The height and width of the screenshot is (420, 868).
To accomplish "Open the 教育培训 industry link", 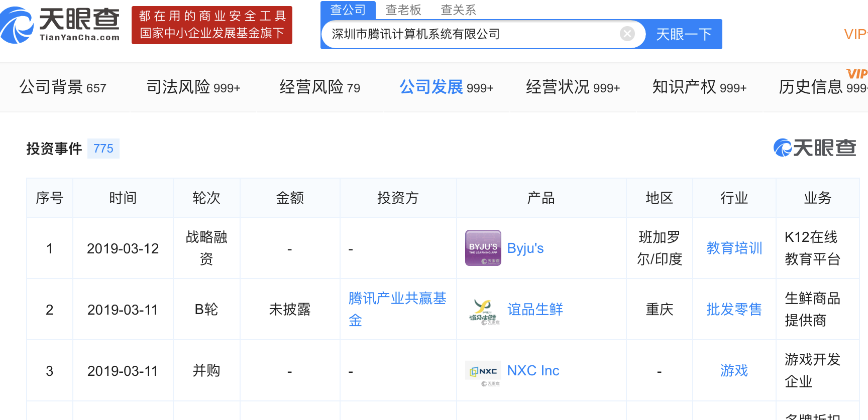I will click(734, 248).
